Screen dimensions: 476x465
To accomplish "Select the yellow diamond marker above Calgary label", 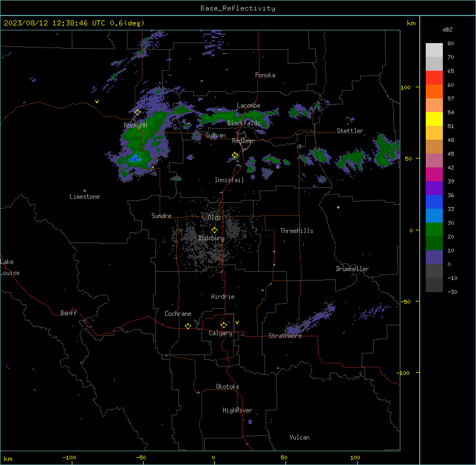I will point(224,325).
